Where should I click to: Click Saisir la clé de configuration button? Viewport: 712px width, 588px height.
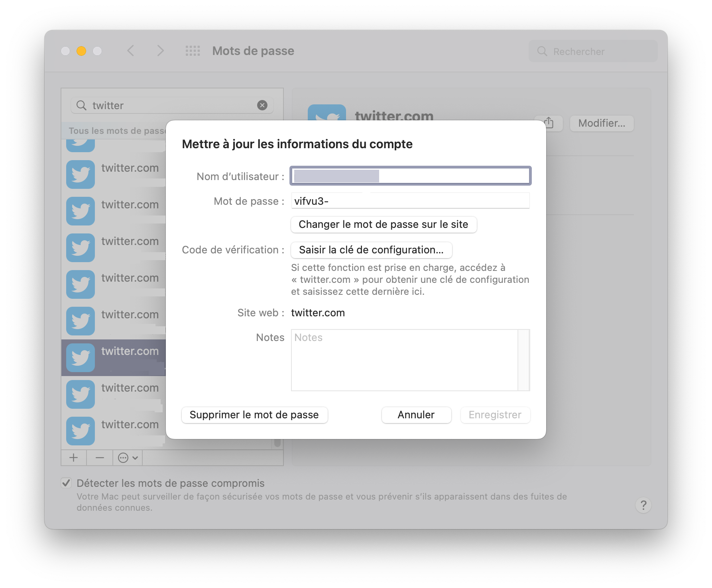371,250
